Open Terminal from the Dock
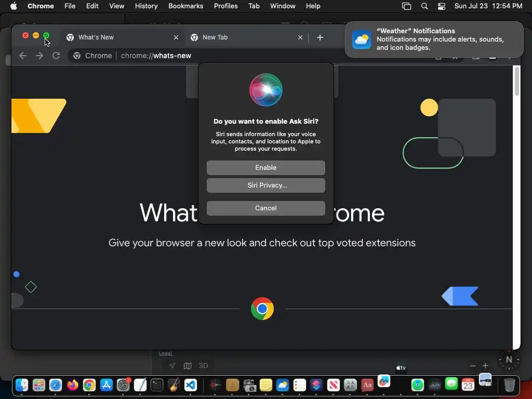Viewport: 532px width, 399px height. coord(157,385)
